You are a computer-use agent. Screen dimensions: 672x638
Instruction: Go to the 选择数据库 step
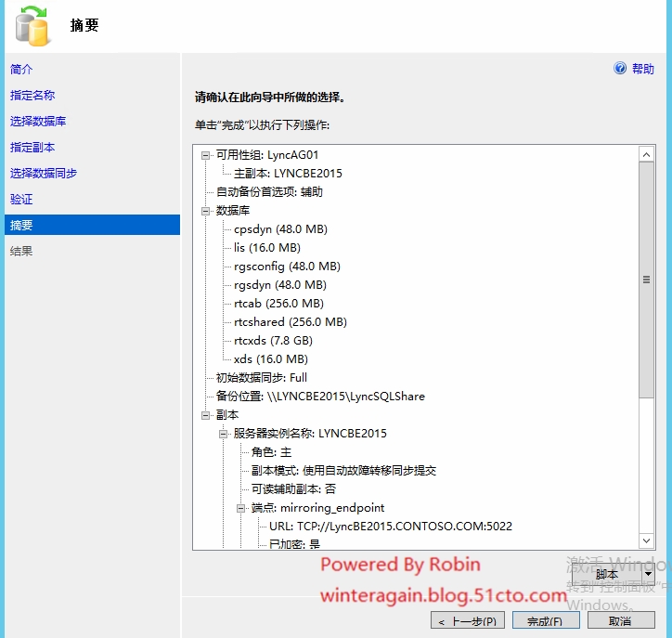tap(38, 122)
